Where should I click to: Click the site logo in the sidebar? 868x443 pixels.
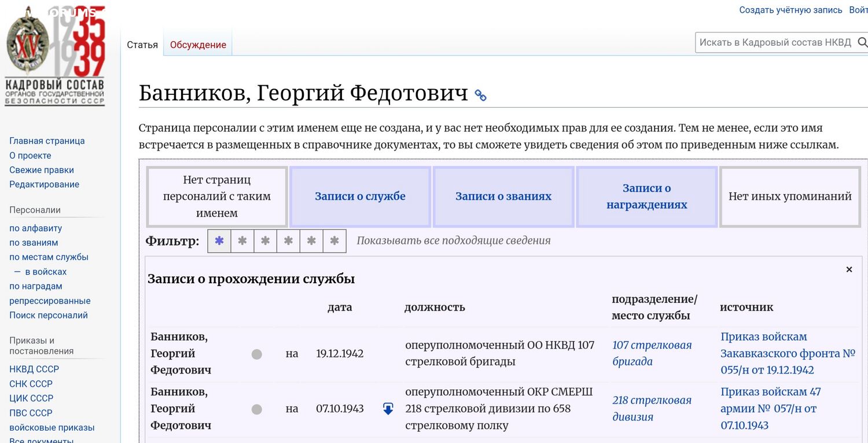coord(55,58)
